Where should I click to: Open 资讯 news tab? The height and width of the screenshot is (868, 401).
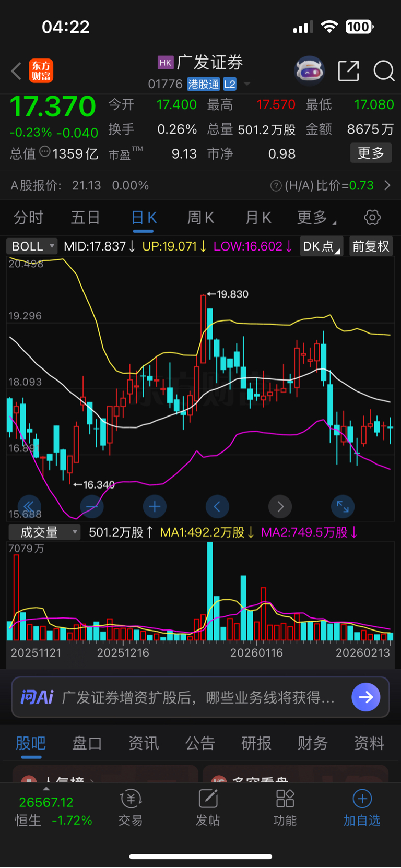pos(144,743)
